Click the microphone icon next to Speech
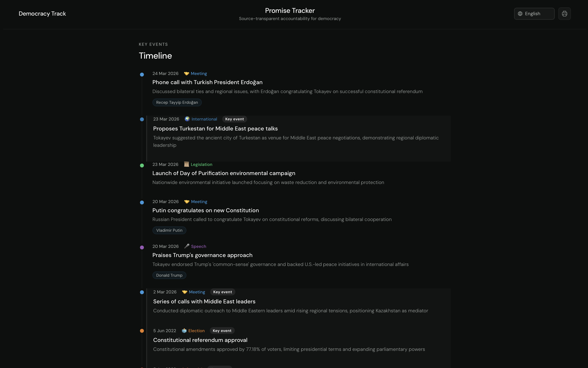Viewport: 588px width, 368px height. pyautogui.click(x=187, y=246)
